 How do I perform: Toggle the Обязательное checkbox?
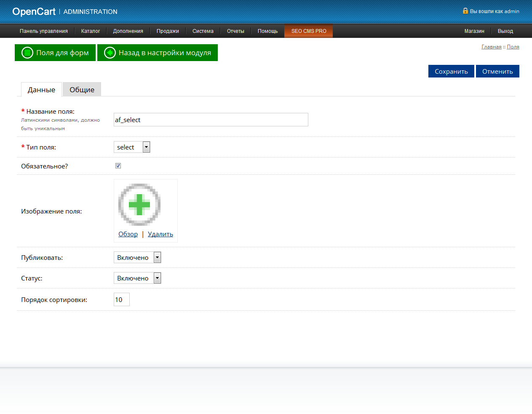(118, 166)
